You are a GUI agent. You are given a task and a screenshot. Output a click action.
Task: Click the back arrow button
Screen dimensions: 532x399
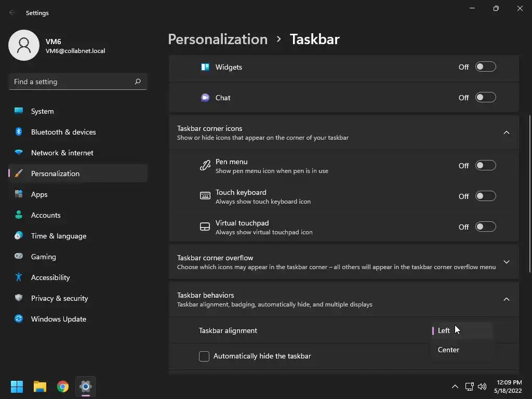[x=12, y=13]
